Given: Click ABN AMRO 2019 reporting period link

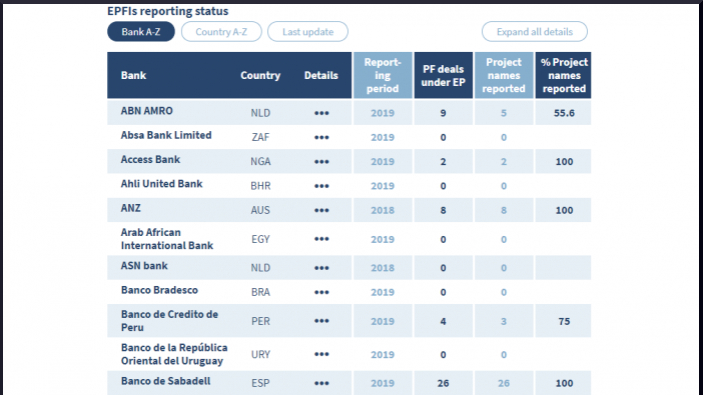Looking at the screenshot, I should [382, 113].
